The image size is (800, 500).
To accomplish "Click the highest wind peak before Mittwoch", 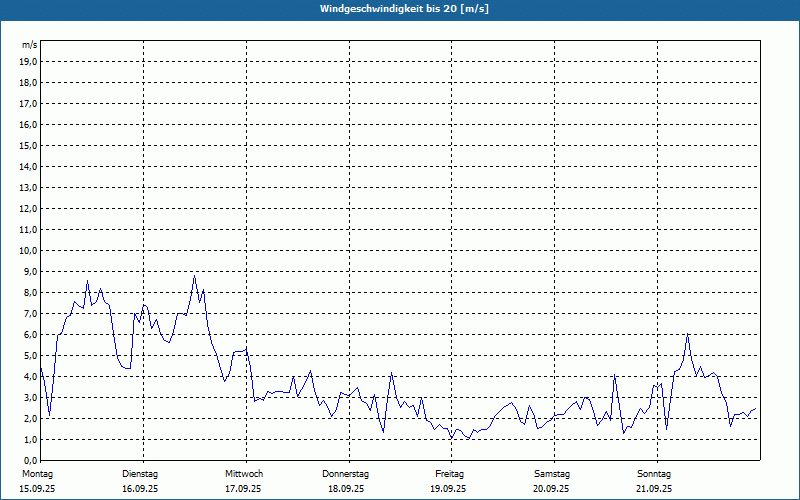I will (x=195, y=276).
